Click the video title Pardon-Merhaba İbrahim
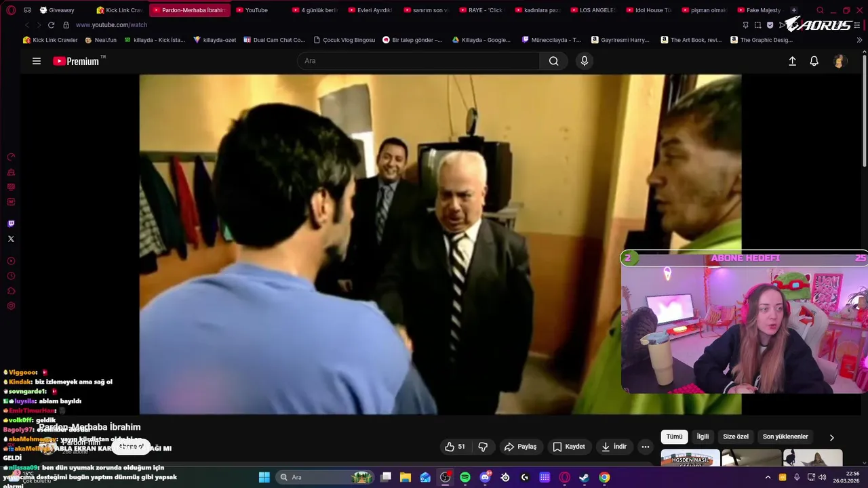868x488 pixels. (x=90, y=427)
